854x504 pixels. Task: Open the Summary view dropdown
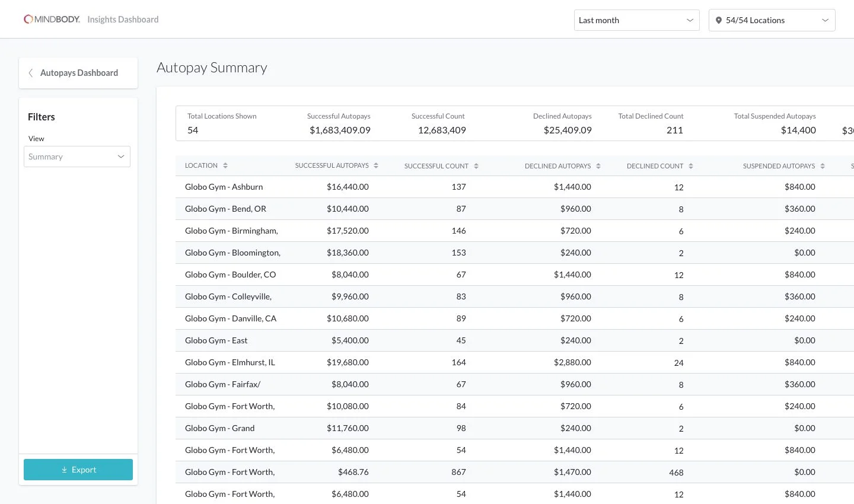click(x=77, y=157)
